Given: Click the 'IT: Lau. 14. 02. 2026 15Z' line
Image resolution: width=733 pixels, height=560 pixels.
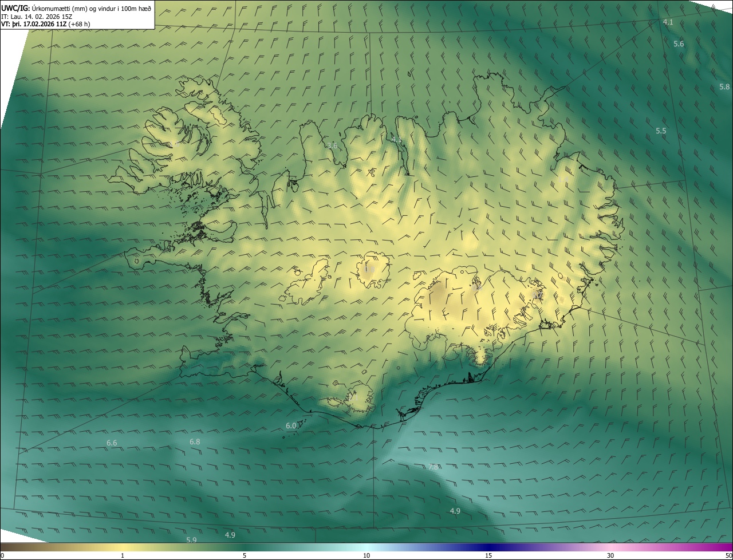Looking at the screenshot, I should (37, 17).
